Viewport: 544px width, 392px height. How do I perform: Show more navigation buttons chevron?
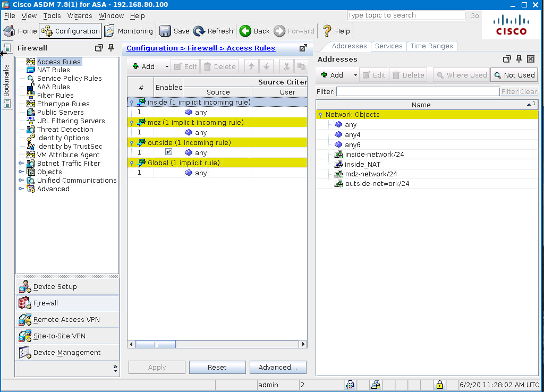pyautogui.click(x=115, y=369)
